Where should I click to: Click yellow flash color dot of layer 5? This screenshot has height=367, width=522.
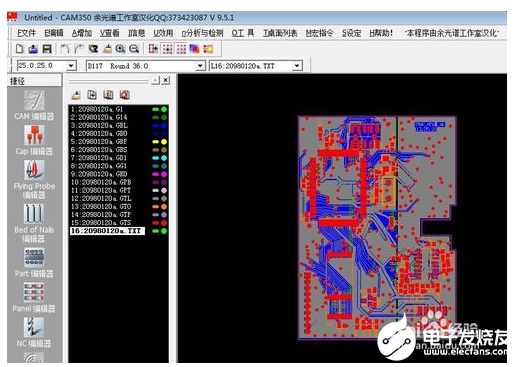point(164,142)
